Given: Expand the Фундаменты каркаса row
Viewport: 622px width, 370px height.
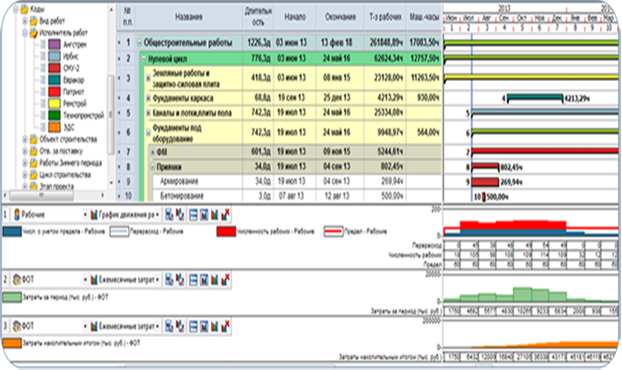Looking at the screenshot, I should [148, 98].
